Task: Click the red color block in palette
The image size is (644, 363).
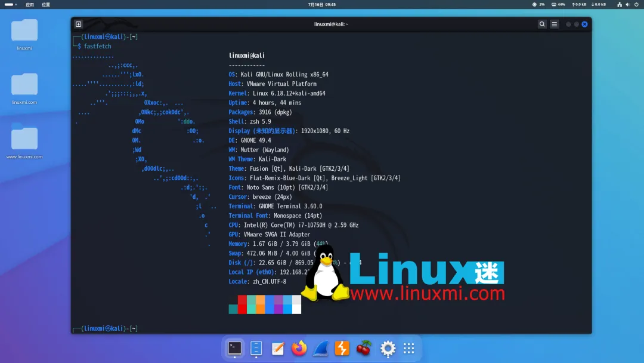Action: pyautogui.click(x=242, y=304)
